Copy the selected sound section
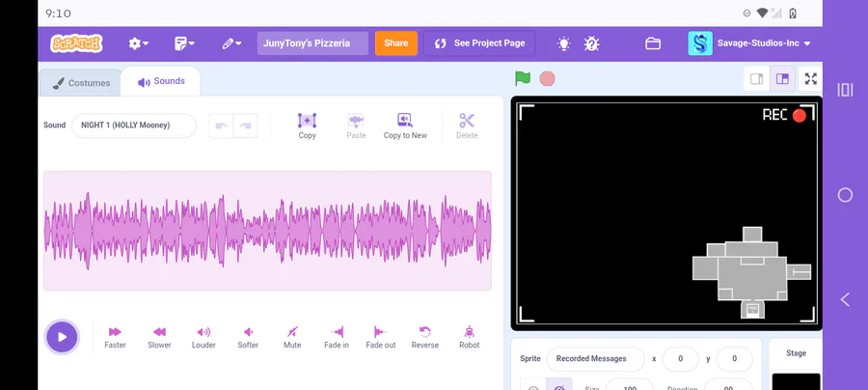This screenshot has width=868, height=390. tap(308, 126)
